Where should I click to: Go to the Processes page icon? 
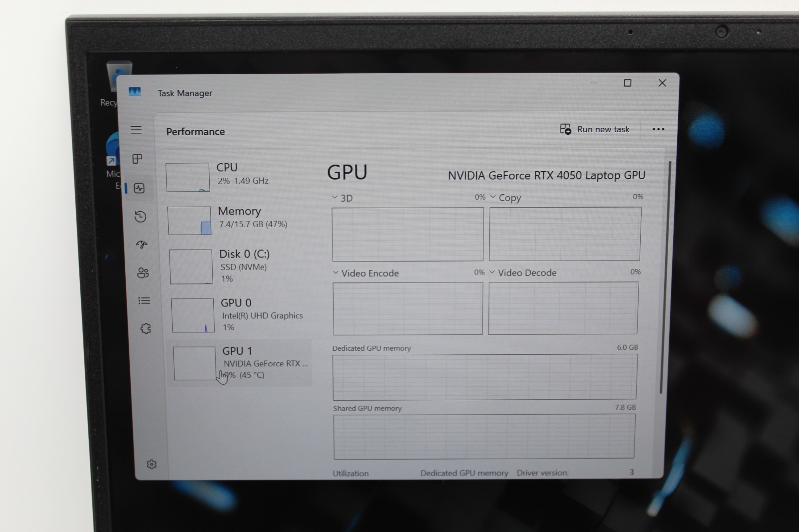click(137, 159)
